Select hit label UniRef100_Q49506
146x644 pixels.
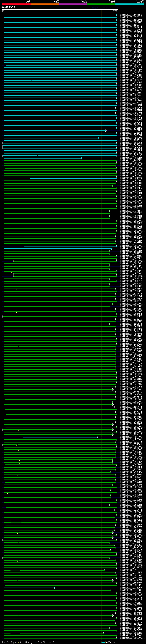pos(131,115)
